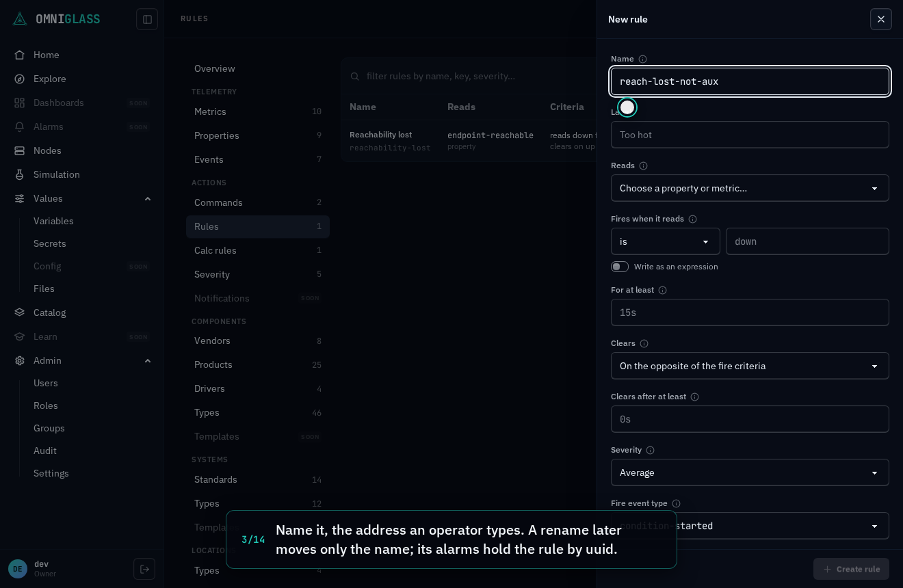Click the DE user avatar
This screenshot has width=903, height=588.
(x=18, y=569)
